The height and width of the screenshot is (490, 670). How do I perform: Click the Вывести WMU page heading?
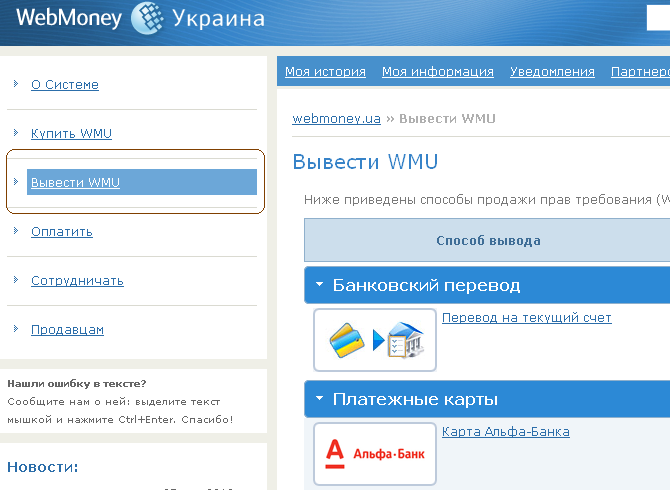(x=365, y=162)
